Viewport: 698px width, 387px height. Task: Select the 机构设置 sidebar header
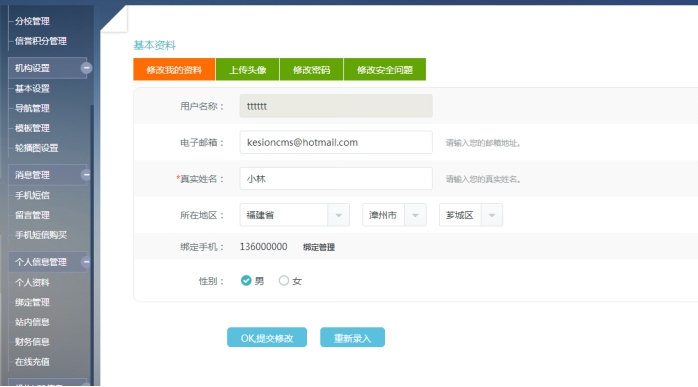[x=47, y=68]
